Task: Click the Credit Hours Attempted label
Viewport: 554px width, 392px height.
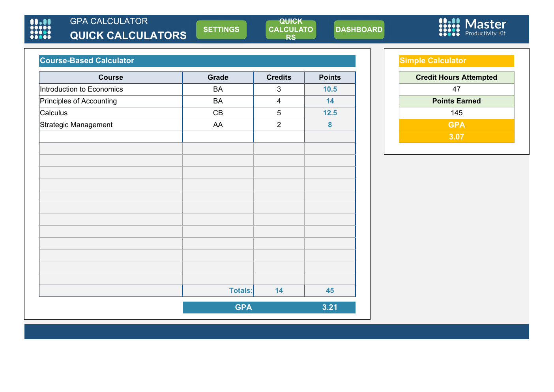Action: (457, 77)
